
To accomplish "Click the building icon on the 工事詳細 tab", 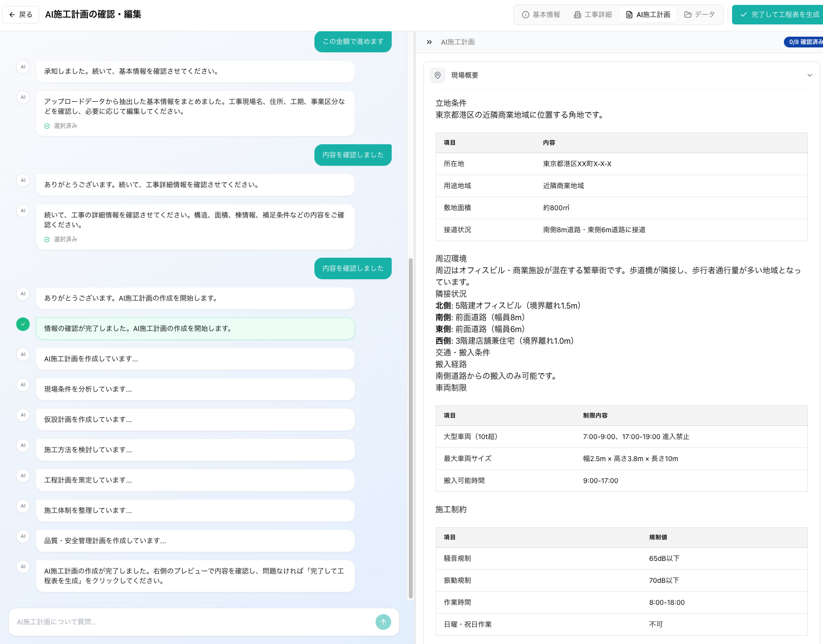I will click(x=578, y=14).
